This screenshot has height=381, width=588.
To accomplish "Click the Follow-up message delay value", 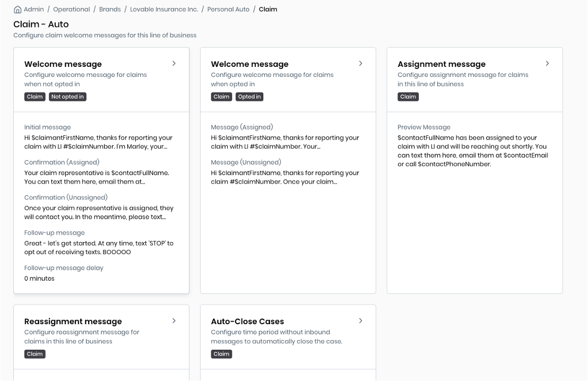I will click(x=39, y=278).
